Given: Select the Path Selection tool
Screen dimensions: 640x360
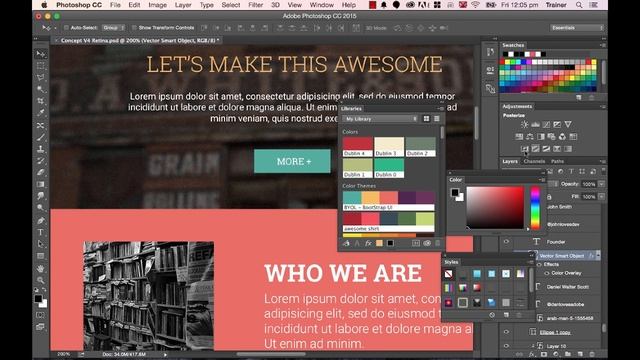Looking at the screenshot, I should click(x=40, y=244).
